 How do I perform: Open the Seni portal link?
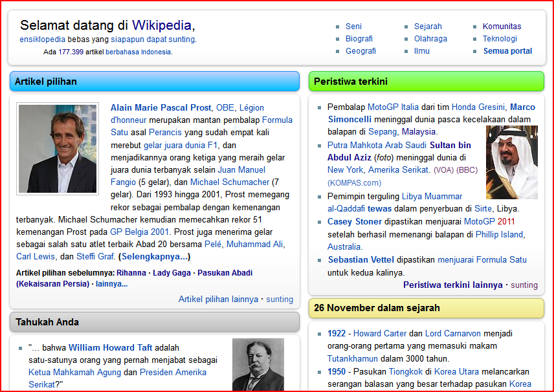click(353, 27)
